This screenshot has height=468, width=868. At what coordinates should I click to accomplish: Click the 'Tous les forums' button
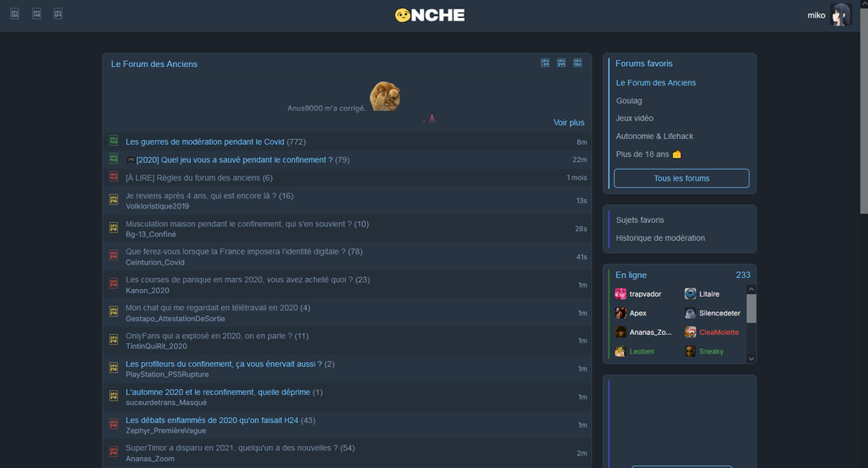681,178
